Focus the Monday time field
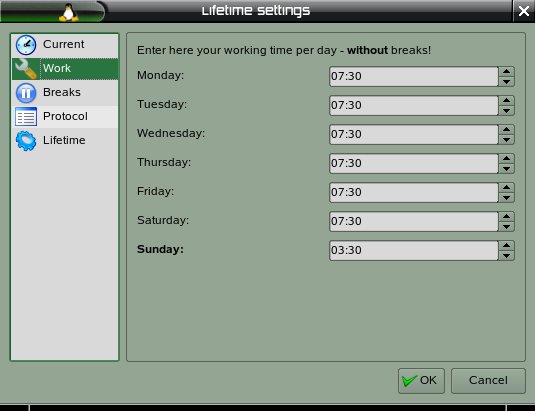The image size is (535, 411). pyautogui.click(x=414, y=76)
